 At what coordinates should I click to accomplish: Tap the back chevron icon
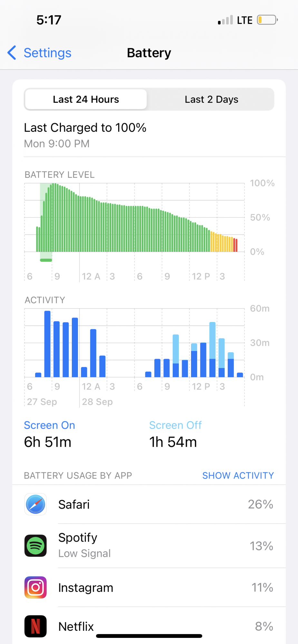pyautogui.click(x=12, y=53)
